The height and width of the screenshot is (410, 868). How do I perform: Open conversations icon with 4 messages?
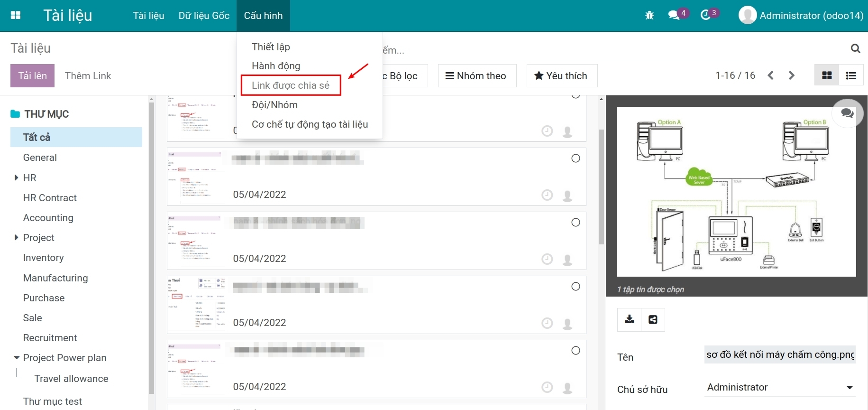[x=674, y=15]
